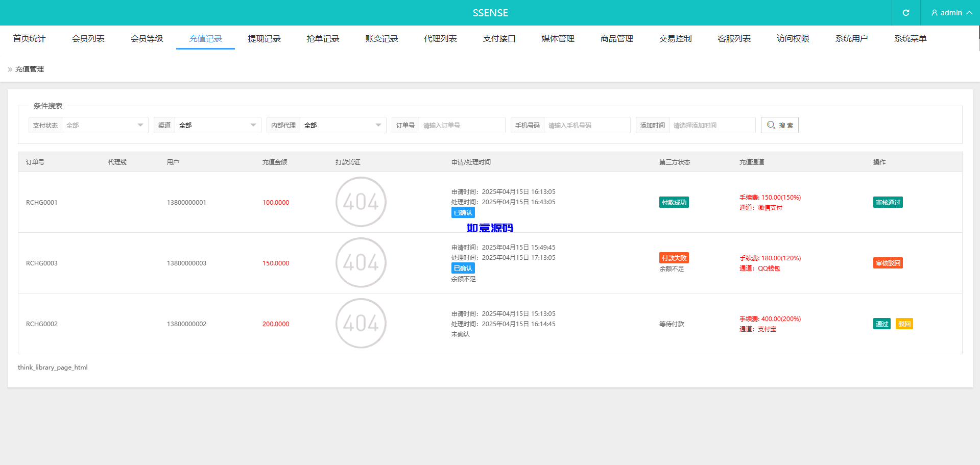Click the 已确认 badge in the RCHG0001 row
The height and width of the screenshot is (465, 980).
coord(463,212)
